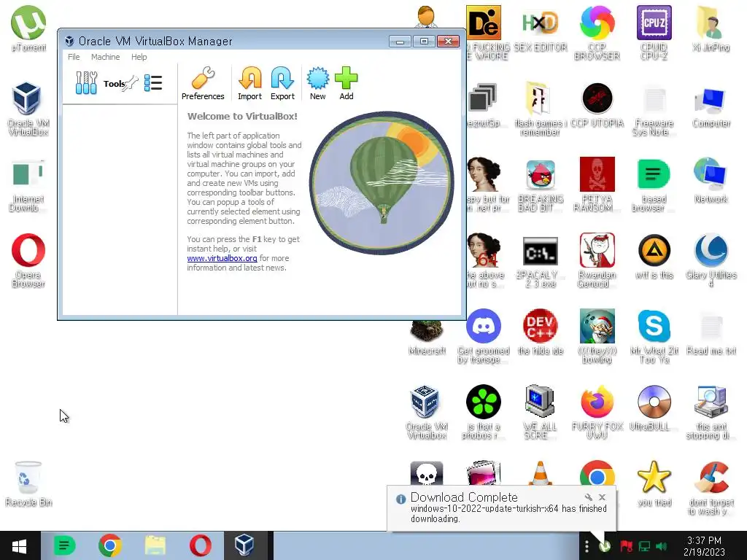
Task: Select the Computer desktop icon
Action: (x=711, y=108)
